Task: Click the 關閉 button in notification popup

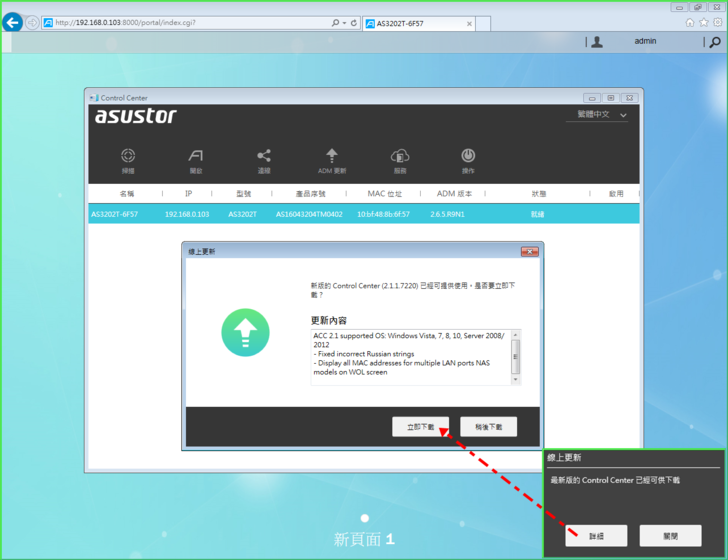Action: point(669,536)
